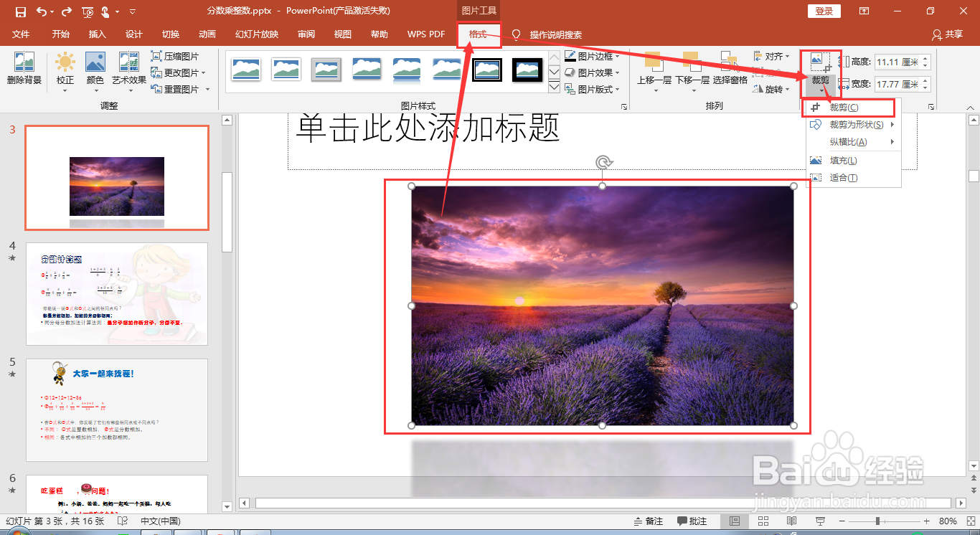The width and height of the screenshot is (980, 535).
Task: Expand the picture styles gallery more arrow
Action: click(x=554, y=87)
